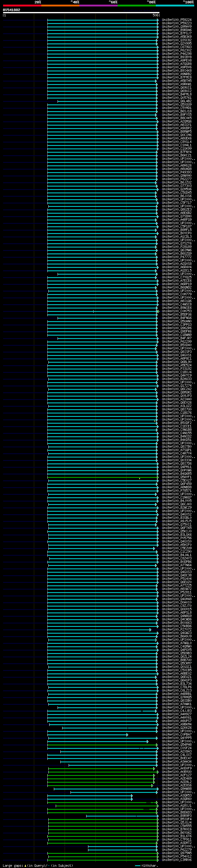Select hit label UniRef100_B7FGJ7

177,33
